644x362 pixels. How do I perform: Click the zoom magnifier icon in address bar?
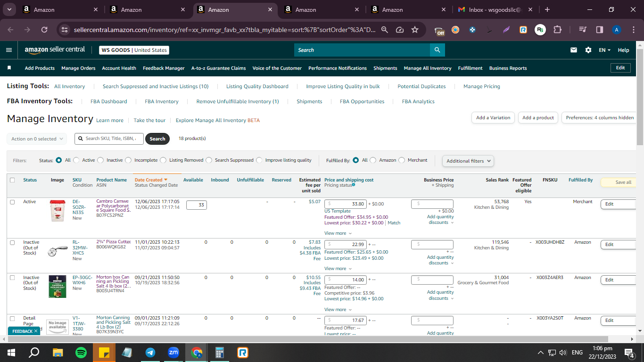[385, 30]
